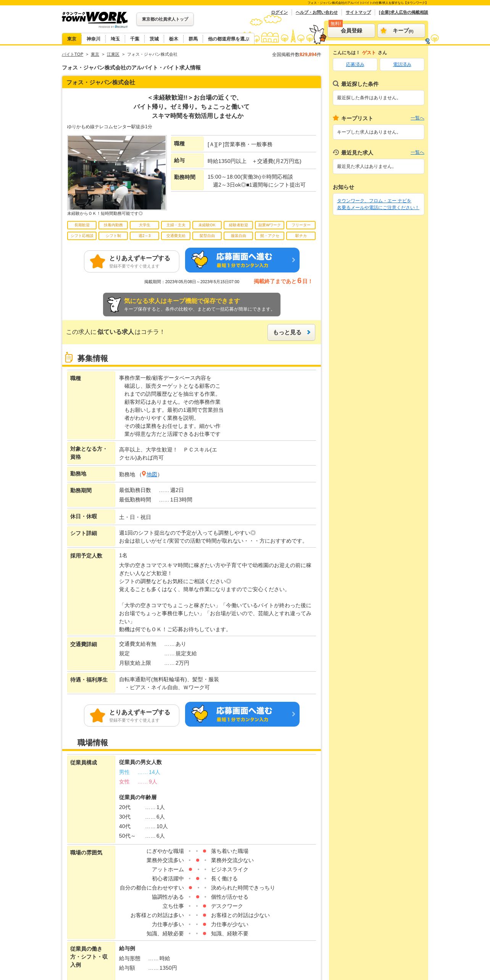Image resolution: width=490 pixels, height=980 pixels.
Task: Choose the 交通費支給 tag
Action: click(x=176, y=236)
